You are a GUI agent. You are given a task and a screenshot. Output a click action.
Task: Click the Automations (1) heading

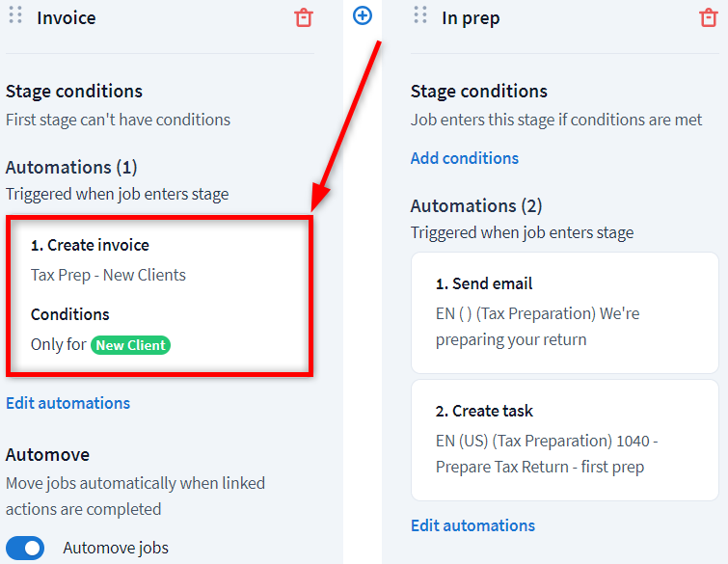point(71,167)
